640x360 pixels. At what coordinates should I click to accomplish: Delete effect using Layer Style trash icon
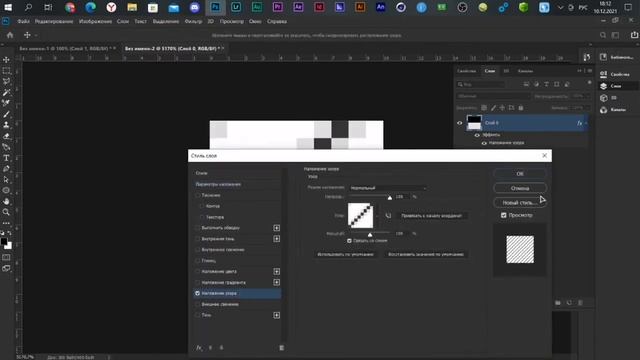[x=281, y=348]
